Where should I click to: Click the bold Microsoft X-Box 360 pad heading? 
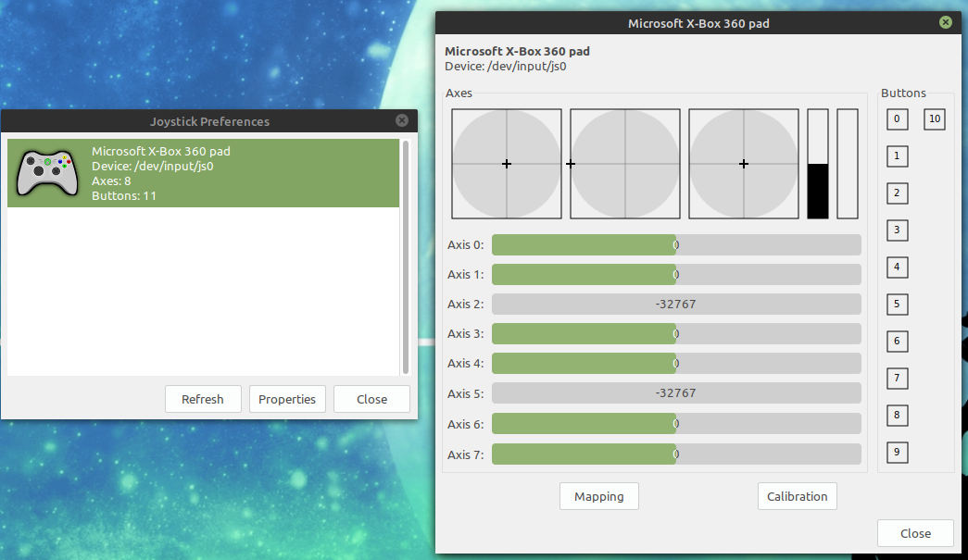coord(517,51)
